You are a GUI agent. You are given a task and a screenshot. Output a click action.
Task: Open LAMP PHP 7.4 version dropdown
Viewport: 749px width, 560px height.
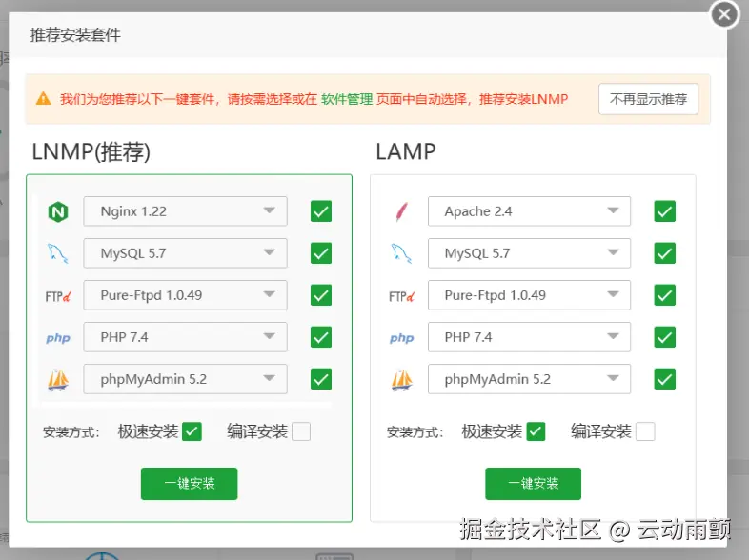tap(529, 337)
